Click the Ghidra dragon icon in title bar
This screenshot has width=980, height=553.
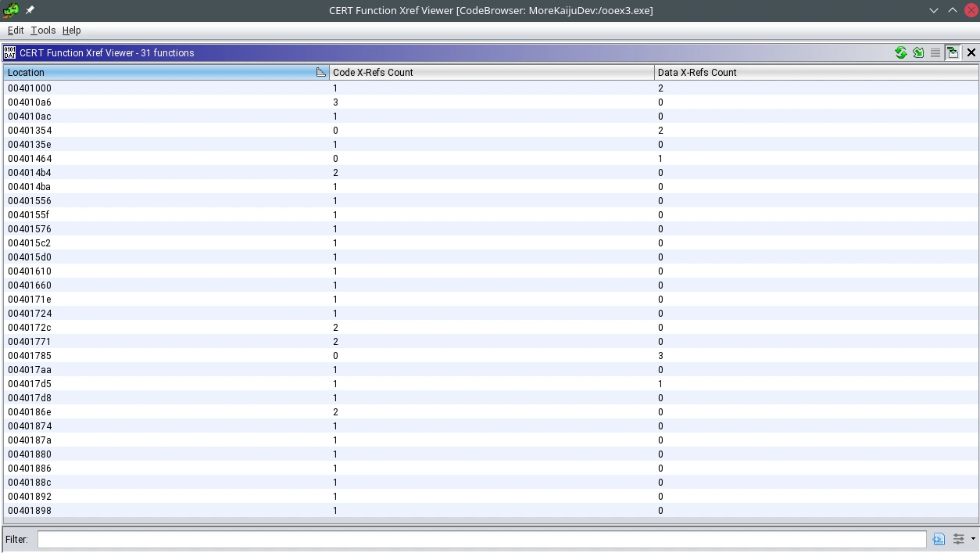tap(11, 10)
